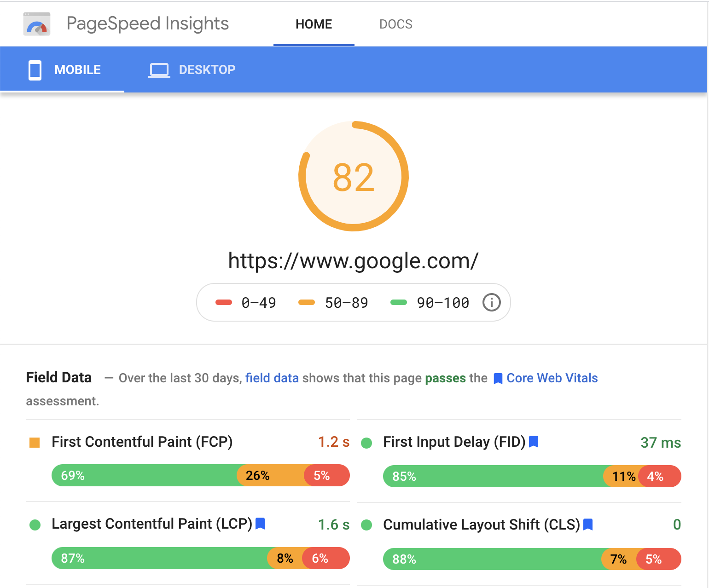Switch to the HOME tab

(314, 24)
